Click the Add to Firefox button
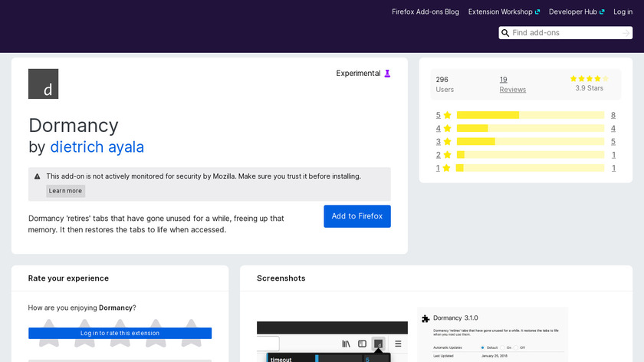Viewport: 644px width, 362px height. coord(356,216)
